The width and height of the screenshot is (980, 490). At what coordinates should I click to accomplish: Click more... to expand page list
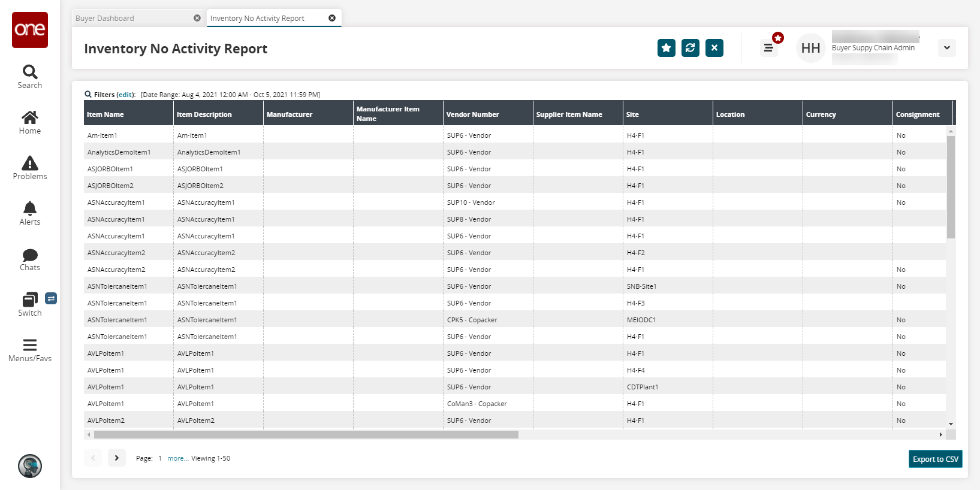177,458
